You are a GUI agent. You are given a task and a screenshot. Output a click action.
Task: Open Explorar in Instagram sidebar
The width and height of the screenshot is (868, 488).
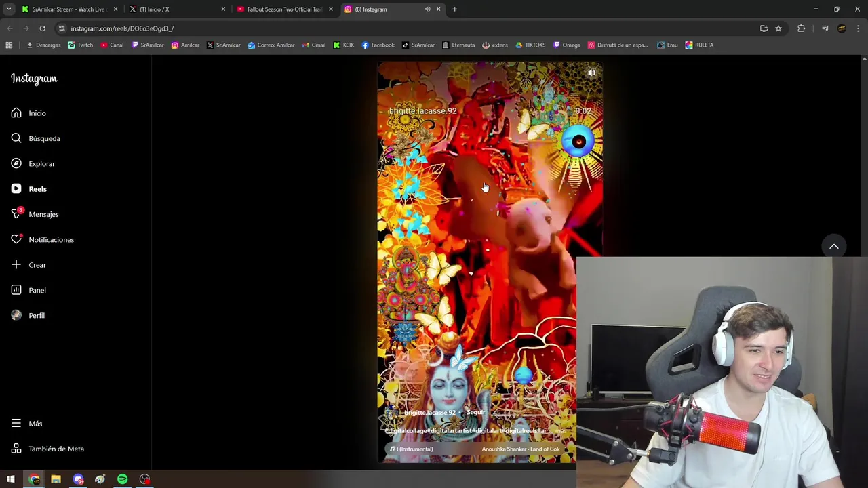33,164
